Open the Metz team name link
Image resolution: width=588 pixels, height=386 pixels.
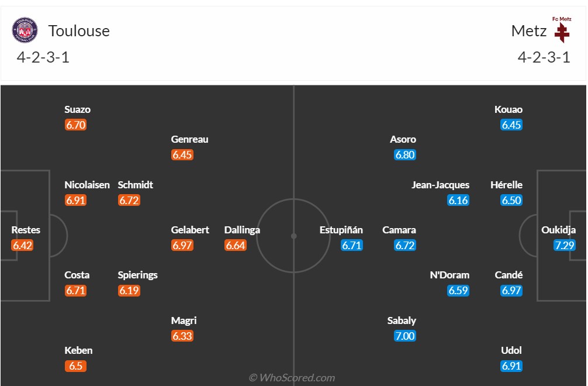pos(528,30)
